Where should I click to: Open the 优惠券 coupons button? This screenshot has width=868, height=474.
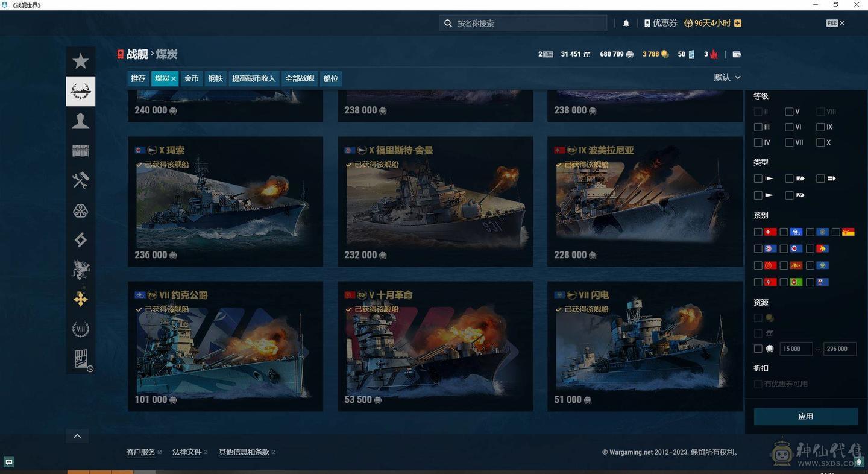tap(661, 23)
